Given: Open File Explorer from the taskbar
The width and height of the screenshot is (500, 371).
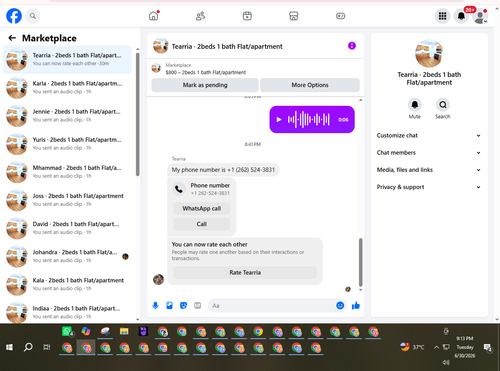Looking at the screenshot, I should (x=124, y=332).
